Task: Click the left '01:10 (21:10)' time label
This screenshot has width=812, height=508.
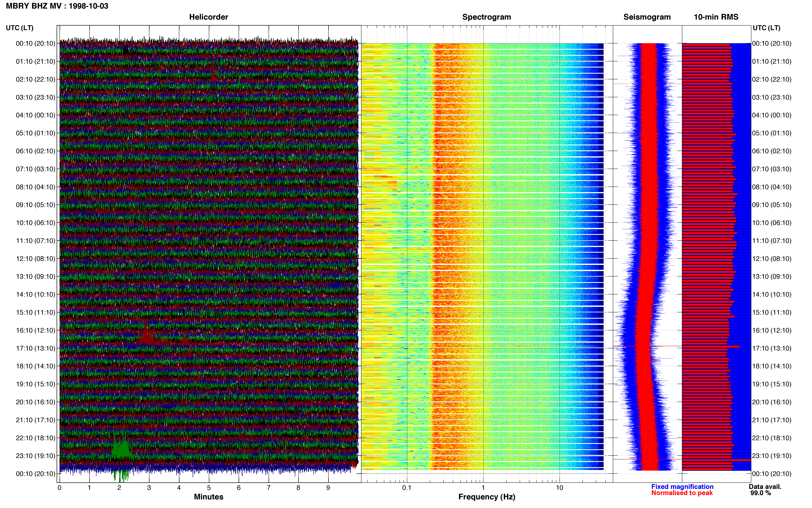Action: point(36,61)
